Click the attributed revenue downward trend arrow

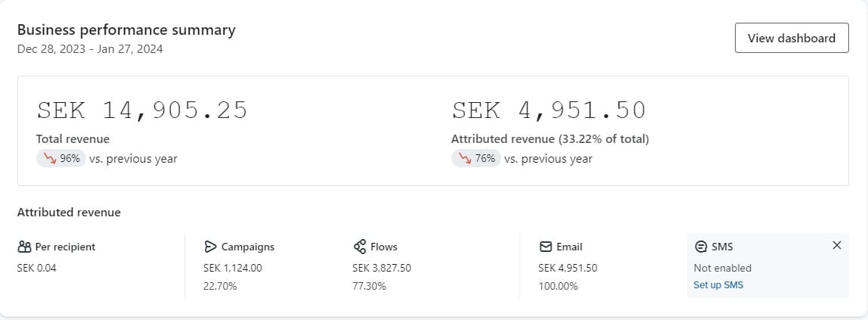(465, 158)
